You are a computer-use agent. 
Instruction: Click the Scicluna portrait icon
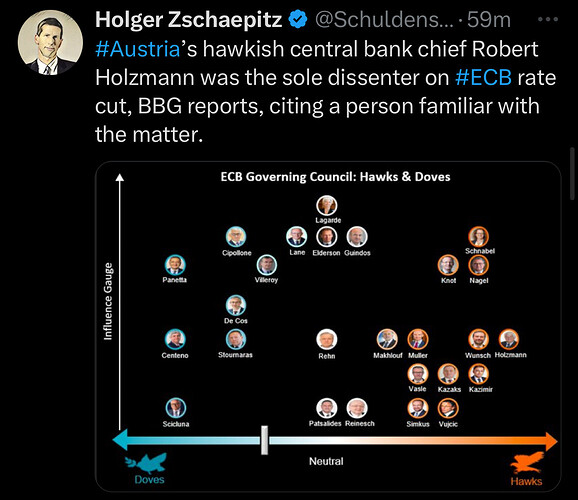tap(176, 409)
